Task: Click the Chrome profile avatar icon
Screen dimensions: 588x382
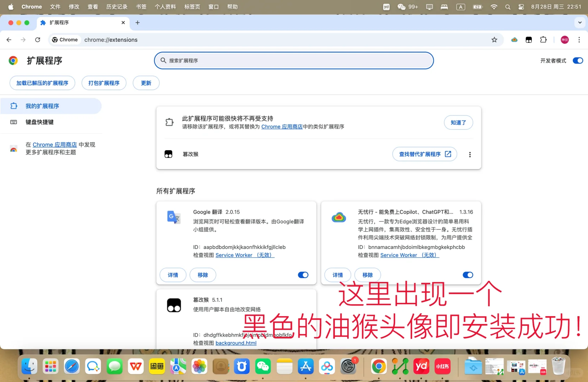Action: click(x=565, y=40)
